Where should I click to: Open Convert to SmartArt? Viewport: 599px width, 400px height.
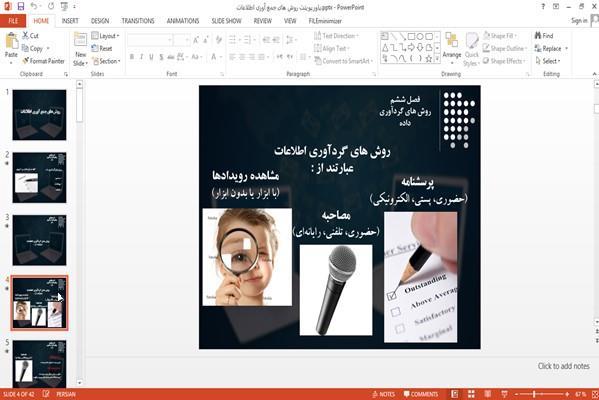(x=343, y=61)
